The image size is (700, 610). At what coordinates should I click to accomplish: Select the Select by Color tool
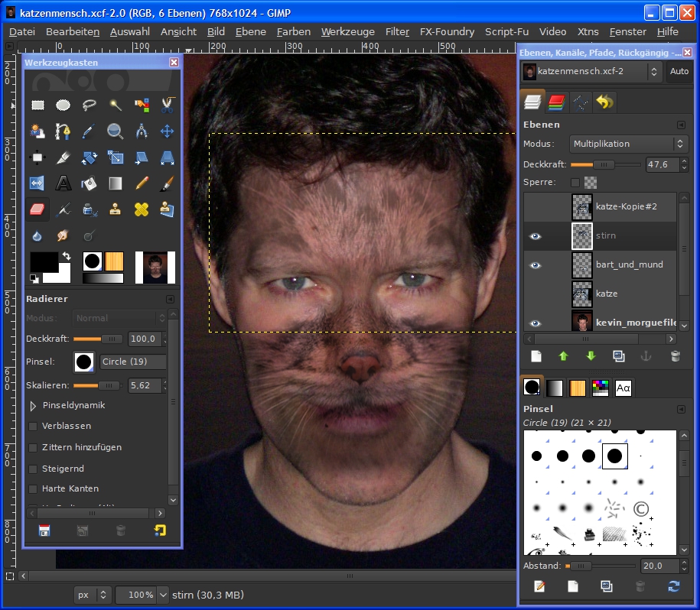pyautogui.click(x=142, y=105)
